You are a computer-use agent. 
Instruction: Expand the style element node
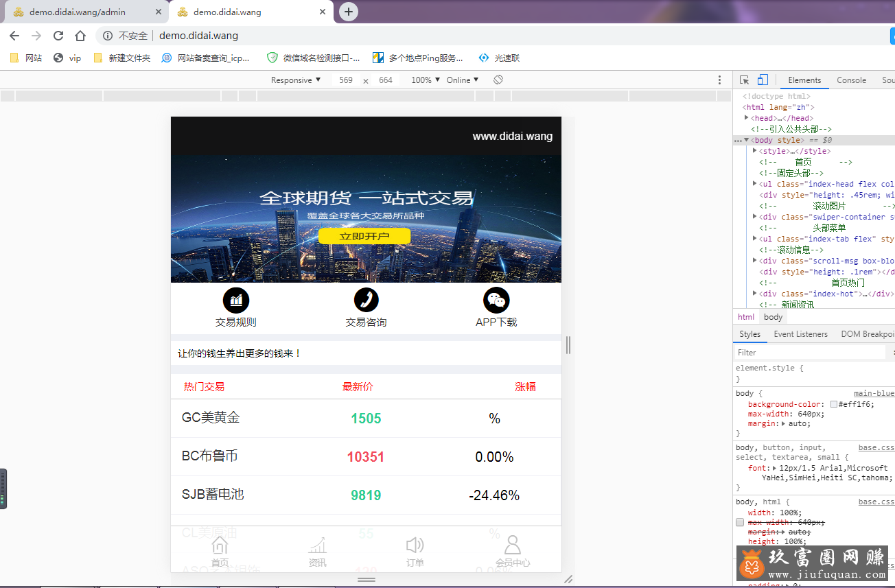(x=755, y=151)
